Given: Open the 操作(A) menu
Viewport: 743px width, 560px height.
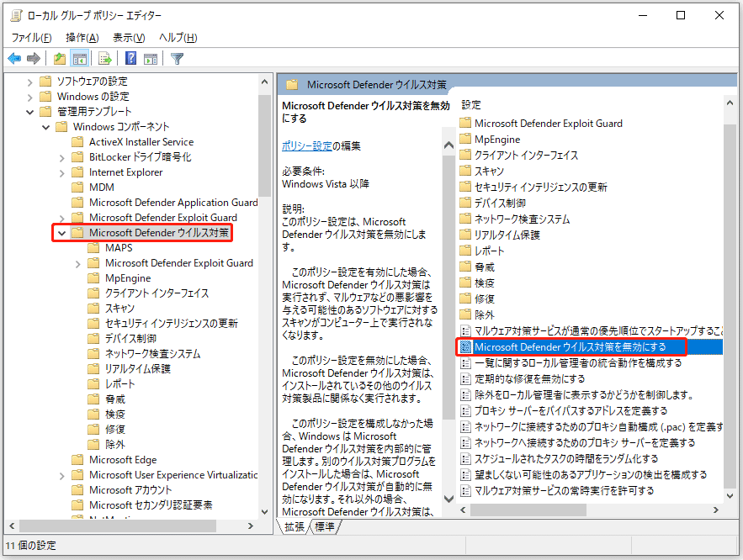Looking at the screenshot, I should tap(82, 38).
